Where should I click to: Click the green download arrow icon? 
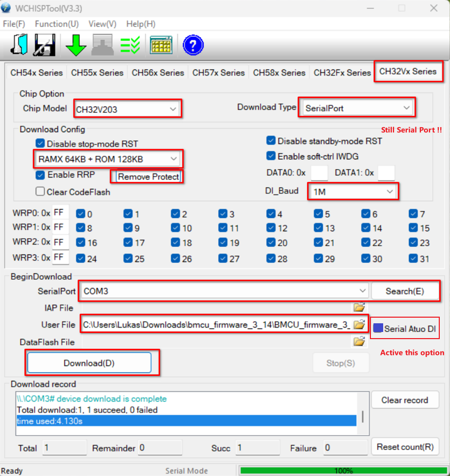(x=76, y=45)
